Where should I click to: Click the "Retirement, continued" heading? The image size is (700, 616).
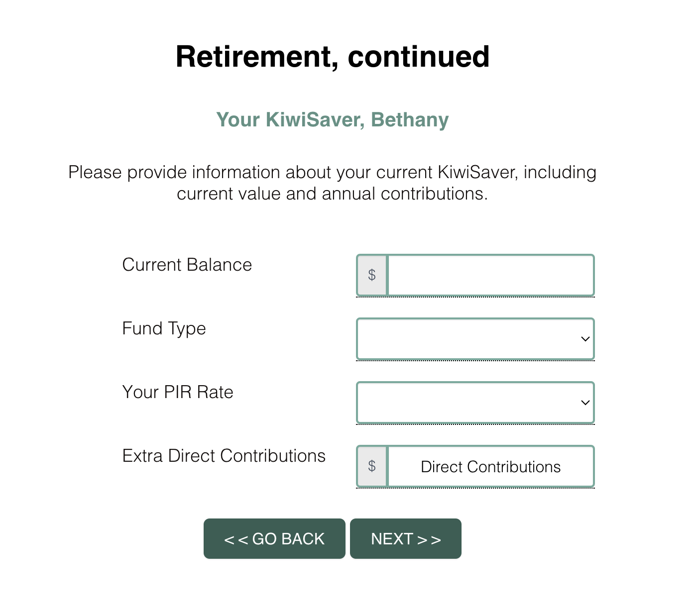tap(333, 56)
